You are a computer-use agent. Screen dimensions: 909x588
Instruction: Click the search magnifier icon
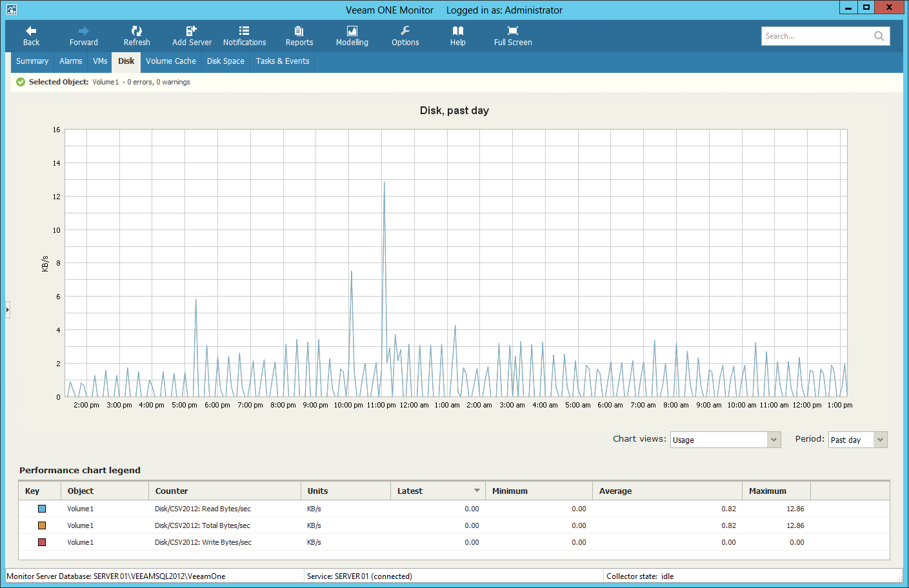click(879, 36)
